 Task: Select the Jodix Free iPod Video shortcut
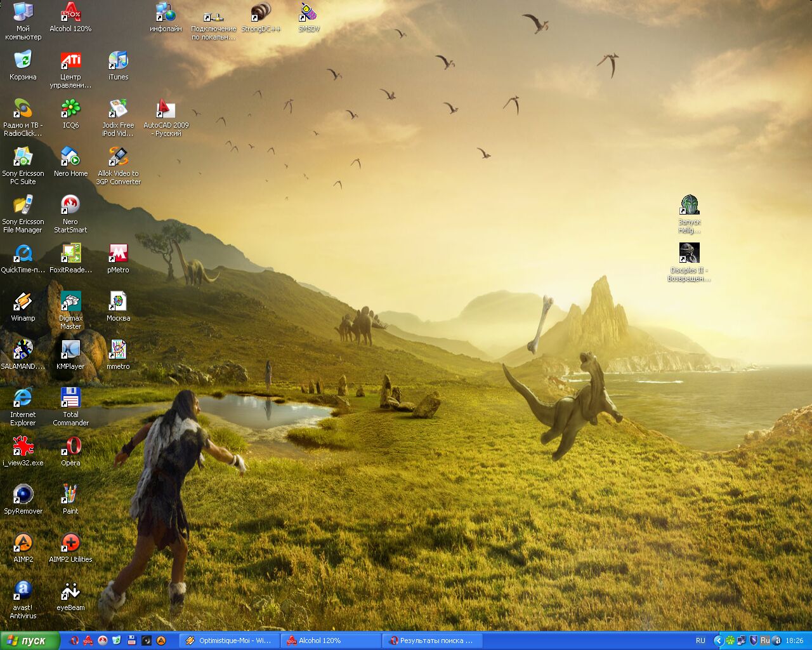[118, 118]
